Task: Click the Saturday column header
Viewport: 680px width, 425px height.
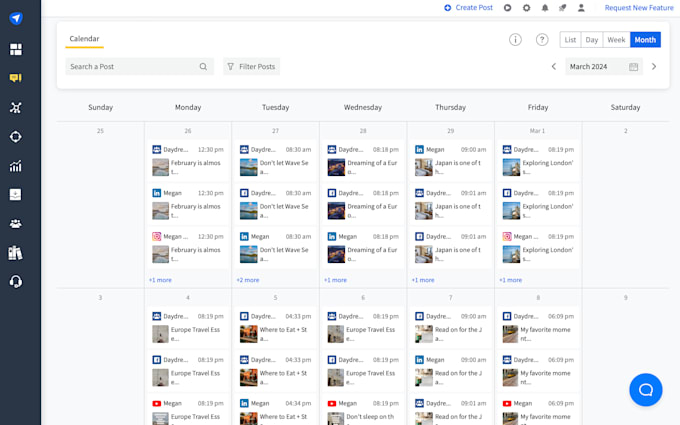Action: (625, 107)
